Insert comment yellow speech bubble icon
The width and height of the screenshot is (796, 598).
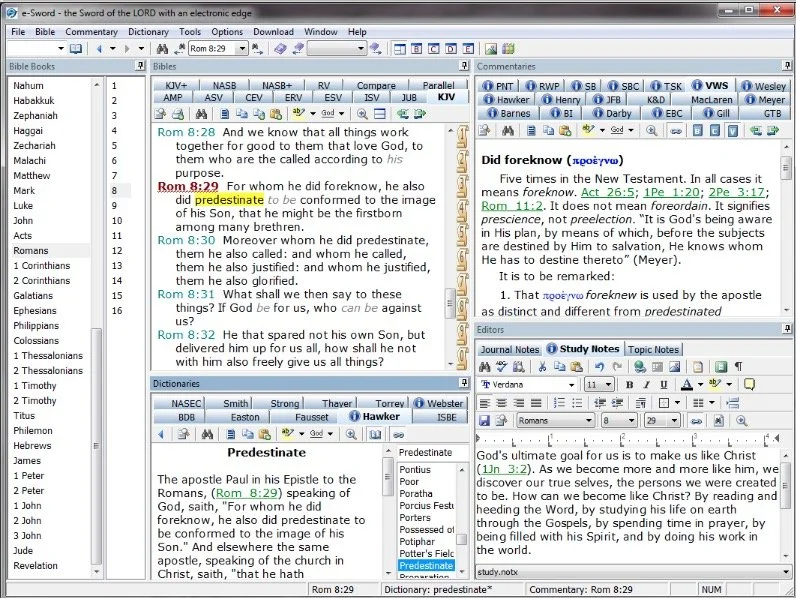(749, 384)
